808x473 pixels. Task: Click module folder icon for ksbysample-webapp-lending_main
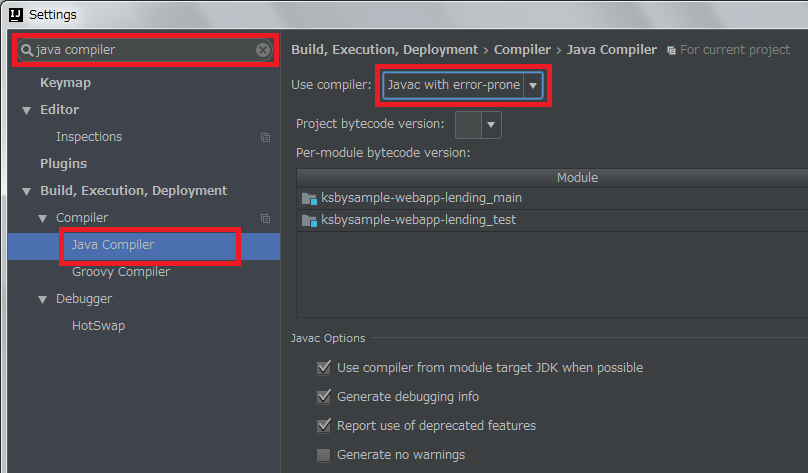click(309, 198)
